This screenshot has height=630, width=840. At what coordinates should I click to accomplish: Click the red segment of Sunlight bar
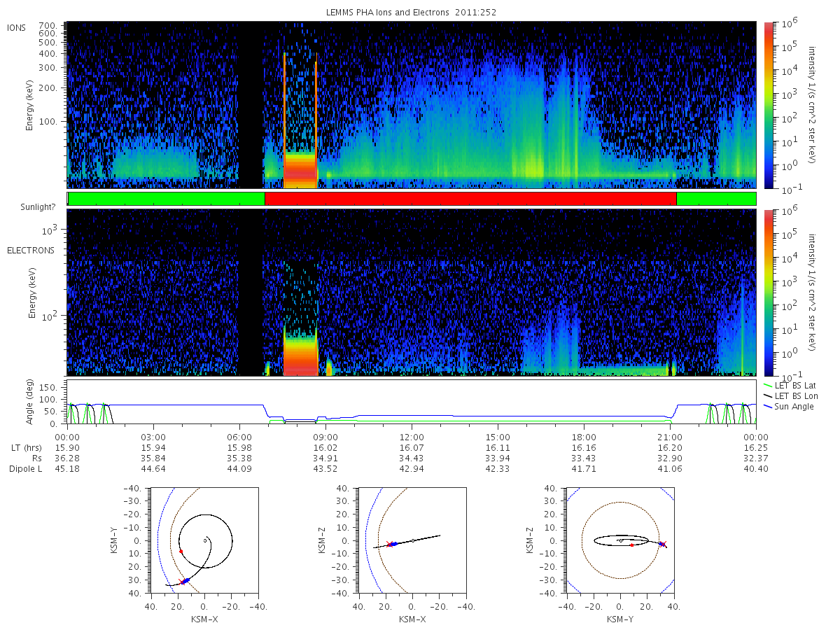click(470, 199)
